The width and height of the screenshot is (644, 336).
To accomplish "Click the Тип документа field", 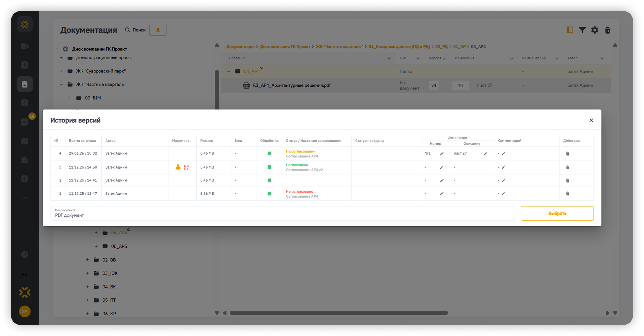I will tap(282, 214).
